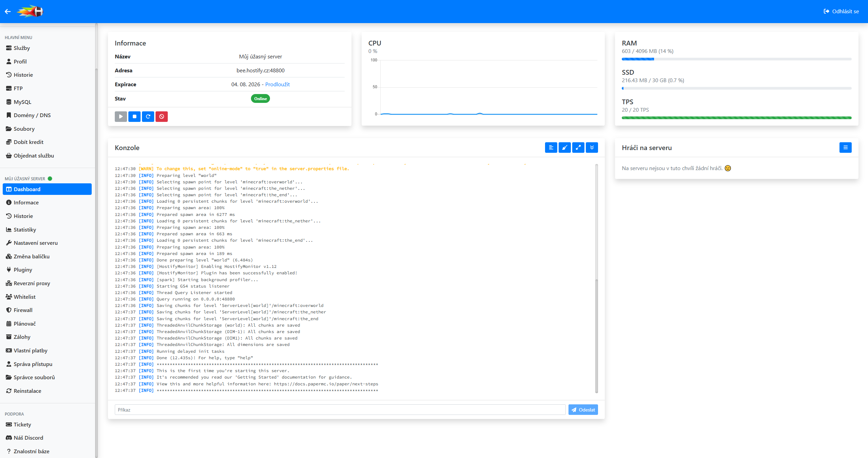This screenshot has width=868, height=458.
Task: Open FTP section
Action: [47, 88]
